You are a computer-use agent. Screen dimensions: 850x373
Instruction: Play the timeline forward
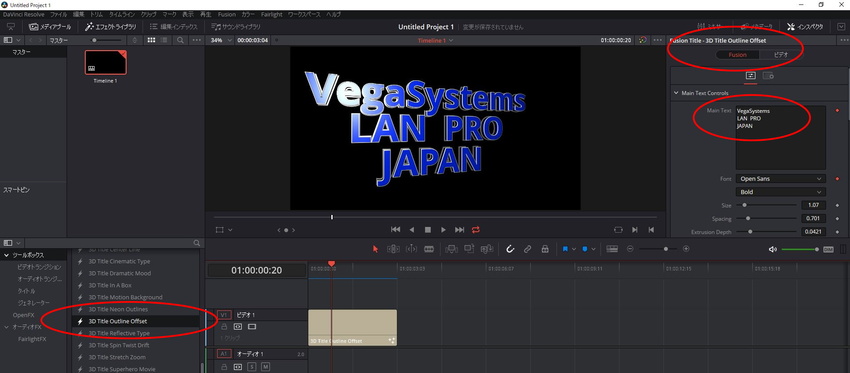[443, 230]
